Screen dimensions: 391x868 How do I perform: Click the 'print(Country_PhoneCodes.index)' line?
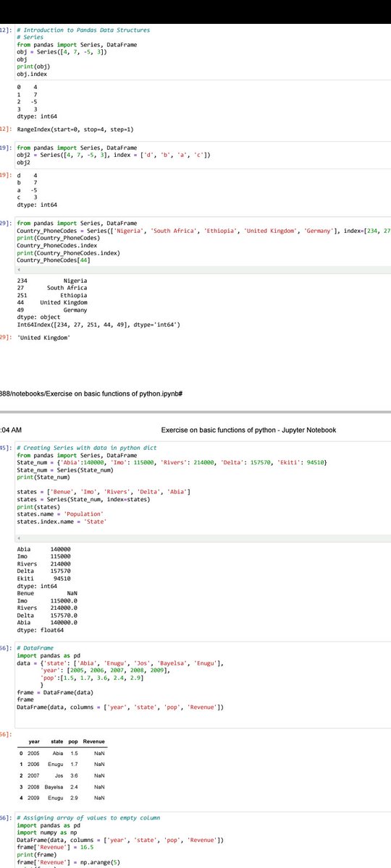coord(68,253)
